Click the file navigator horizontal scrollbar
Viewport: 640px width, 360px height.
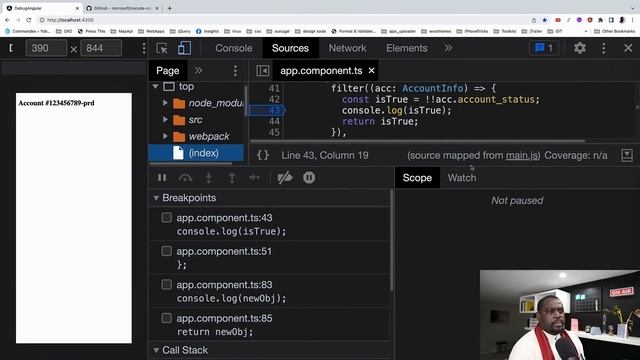pos(191,164)
